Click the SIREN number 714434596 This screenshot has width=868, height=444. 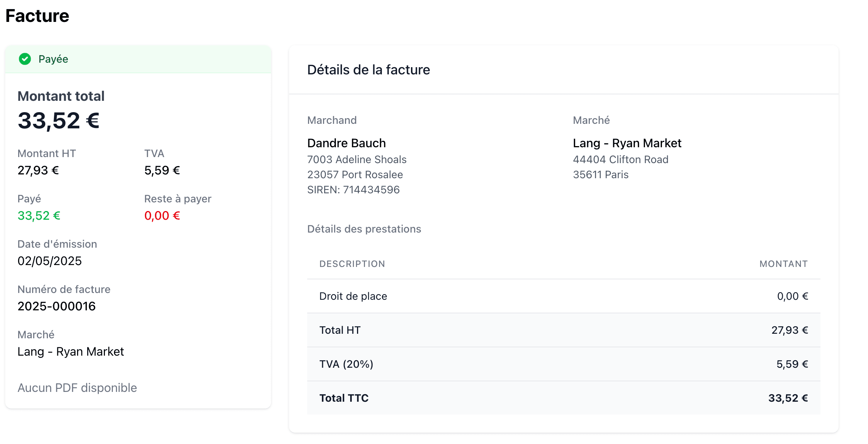pyautogui.click(x=353, y=190)
